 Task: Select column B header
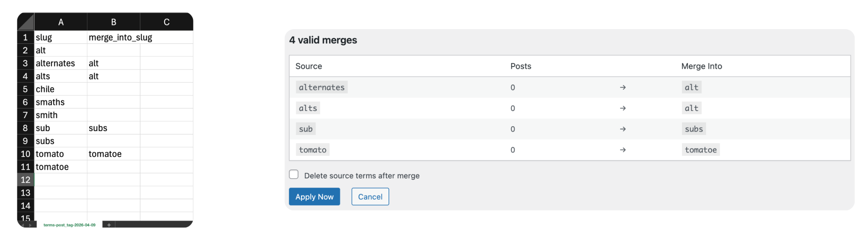(114, 22)
